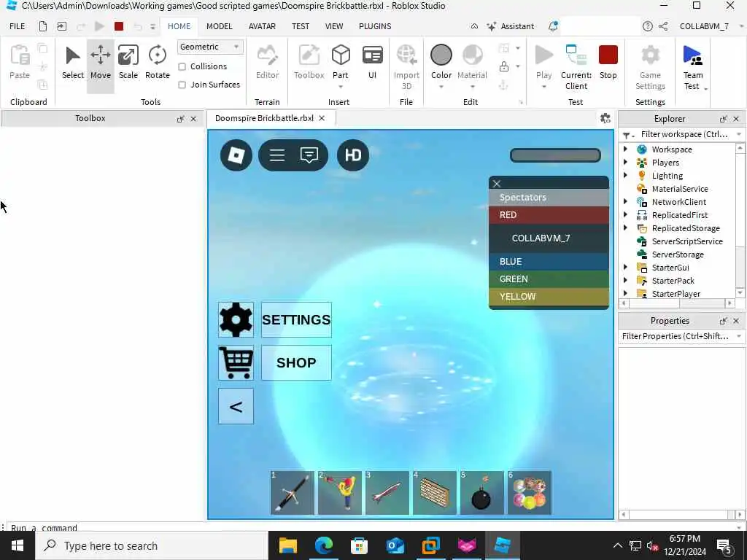
Task: Click the Roblox logo menu button in-game
Action: (x=236, y=155)
